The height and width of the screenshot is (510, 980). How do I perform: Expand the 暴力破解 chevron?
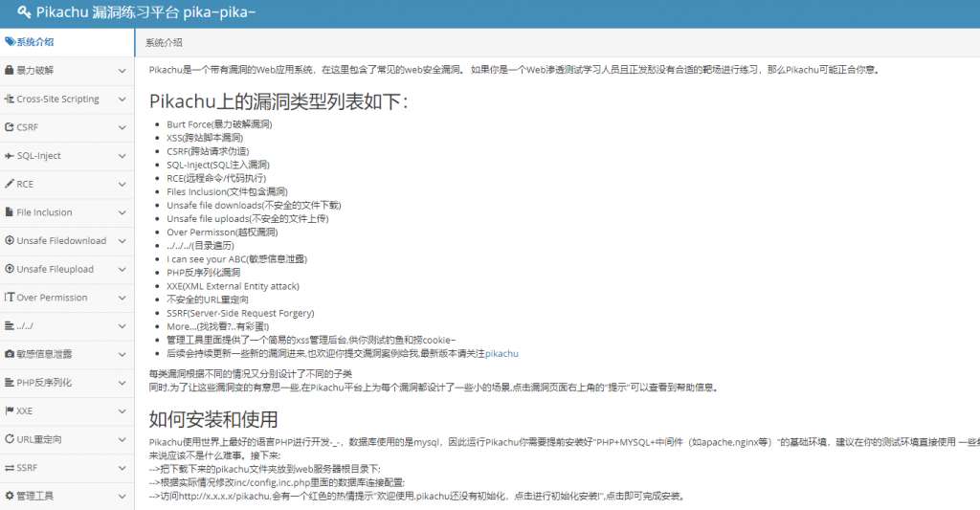122,71
